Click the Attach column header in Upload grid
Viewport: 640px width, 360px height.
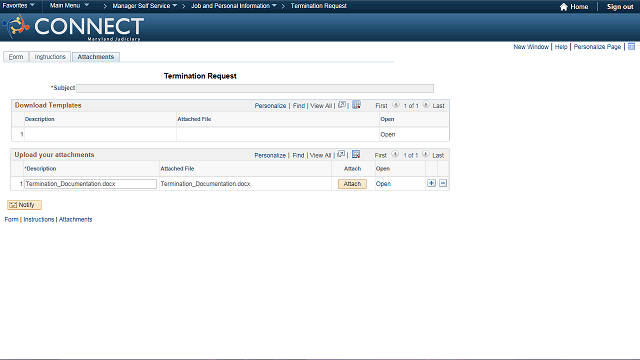352,169
